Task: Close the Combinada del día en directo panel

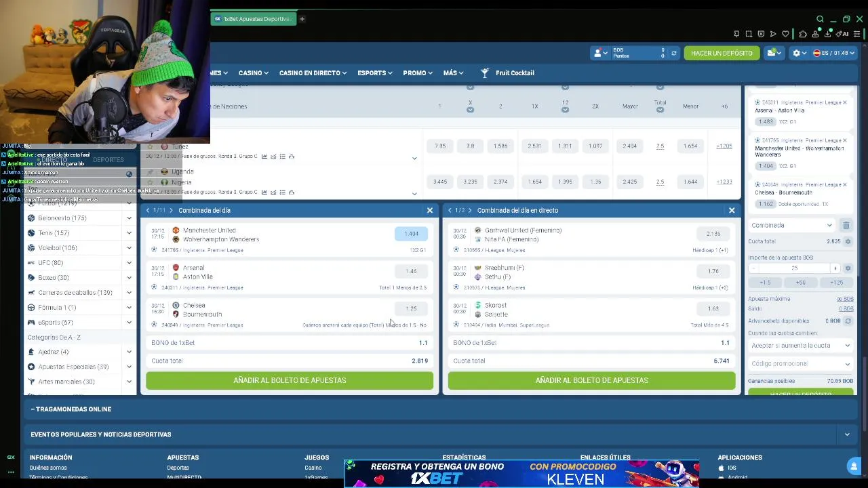Action: click(x=732, y=210)
